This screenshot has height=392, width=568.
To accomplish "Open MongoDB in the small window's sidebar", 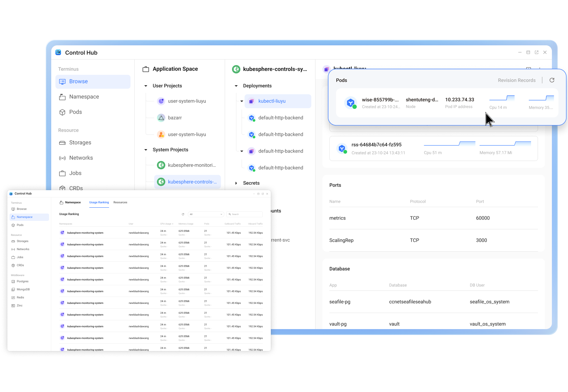I will [x=23, y=290].
